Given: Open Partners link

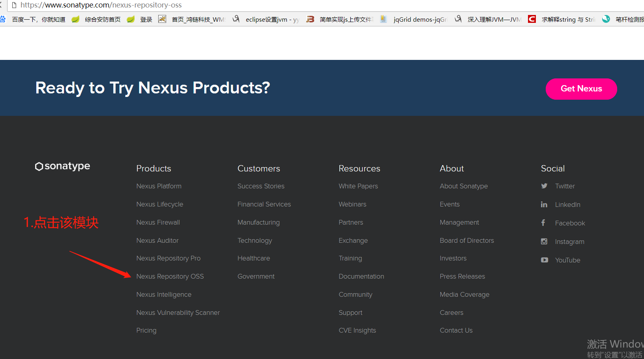Looking at the screenshot, I should pyautogui.click(x=351, y=222).
